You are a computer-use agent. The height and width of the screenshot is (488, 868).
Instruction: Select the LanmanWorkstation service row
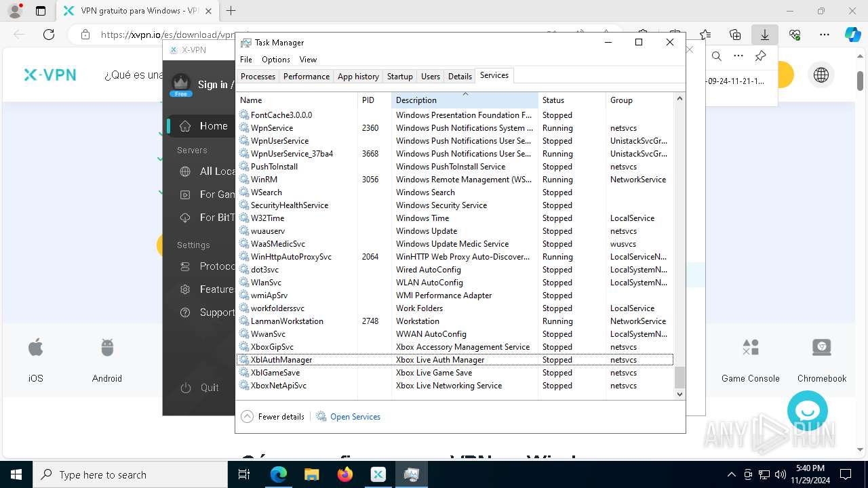(455, 321)
